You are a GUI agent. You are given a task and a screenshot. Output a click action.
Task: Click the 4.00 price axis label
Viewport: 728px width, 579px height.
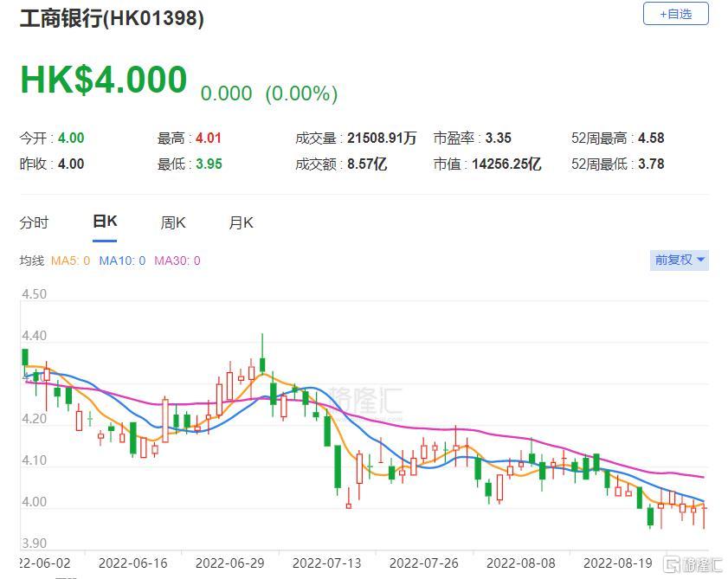(35, 502)
